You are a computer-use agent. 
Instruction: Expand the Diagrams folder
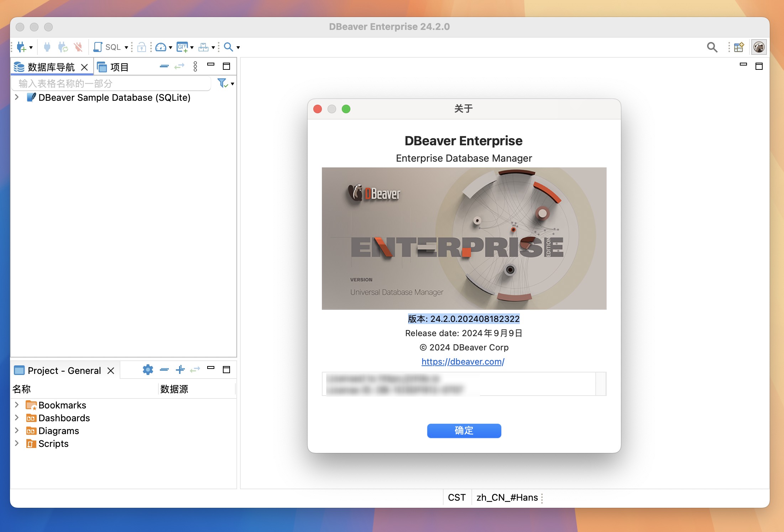(x=17, y=431)
